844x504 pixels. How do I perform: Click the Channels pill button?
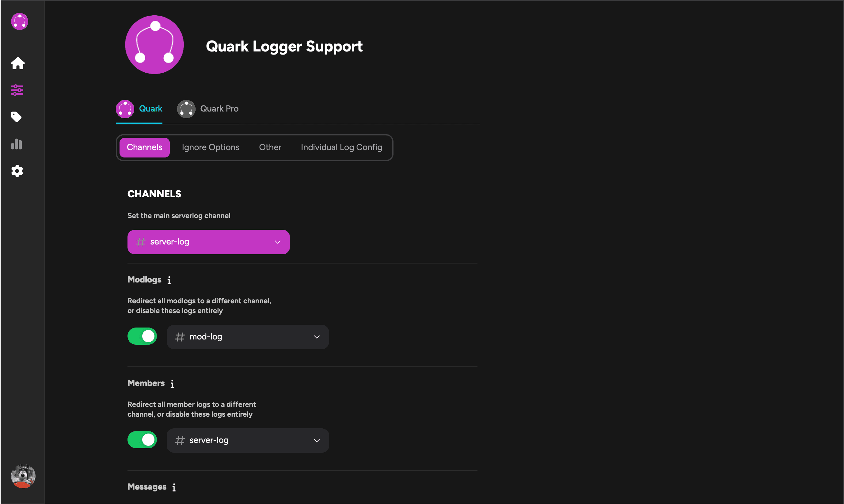pyautogui.click(x=144, y=147)
